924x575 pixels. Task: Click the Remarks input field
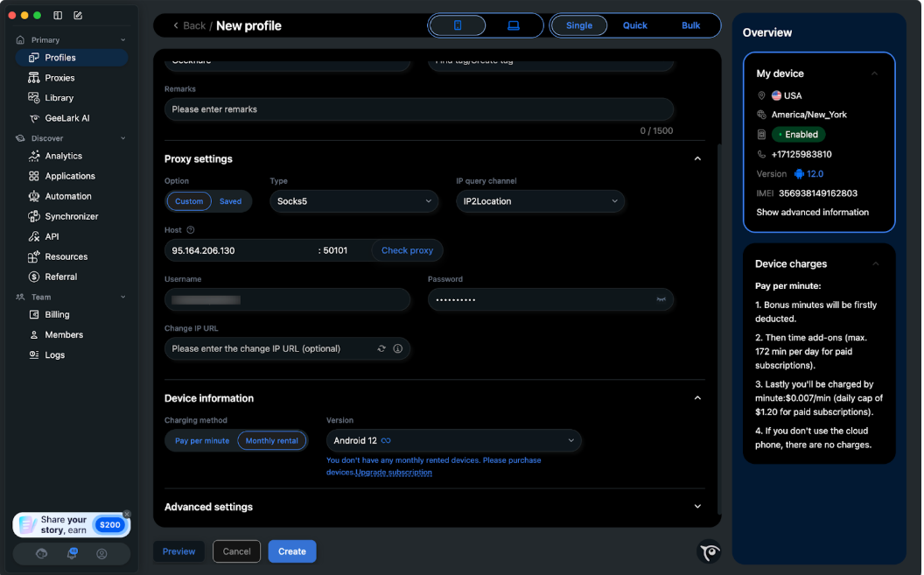click(x=417, y=109)
